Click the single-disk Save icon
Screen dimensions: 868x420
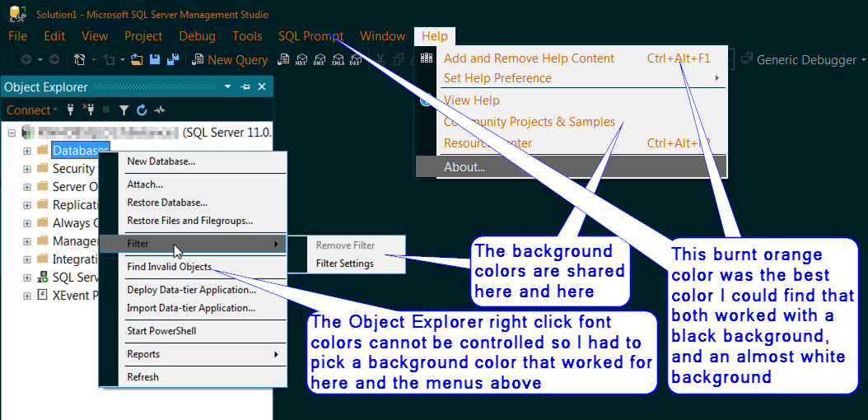point(155,60)
